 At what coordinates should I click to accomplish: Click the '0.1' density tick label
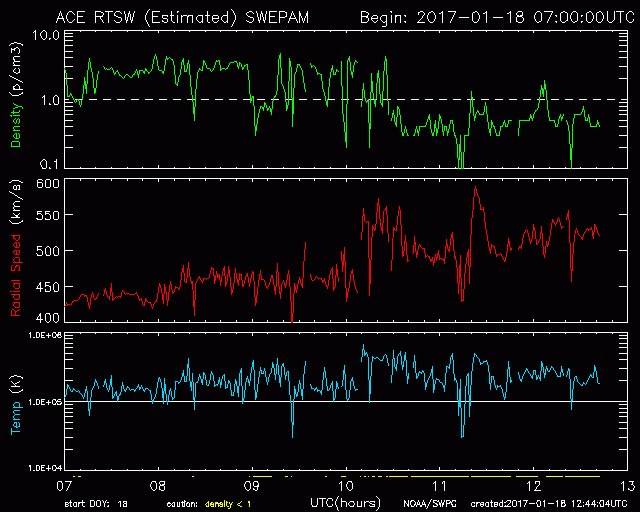[49, 164]
